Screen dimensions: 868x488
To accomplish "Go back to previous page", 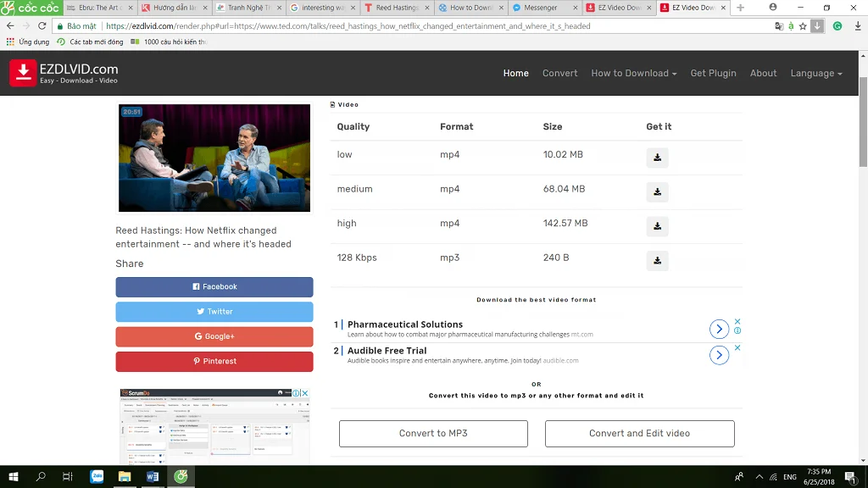I will (10, 26).
